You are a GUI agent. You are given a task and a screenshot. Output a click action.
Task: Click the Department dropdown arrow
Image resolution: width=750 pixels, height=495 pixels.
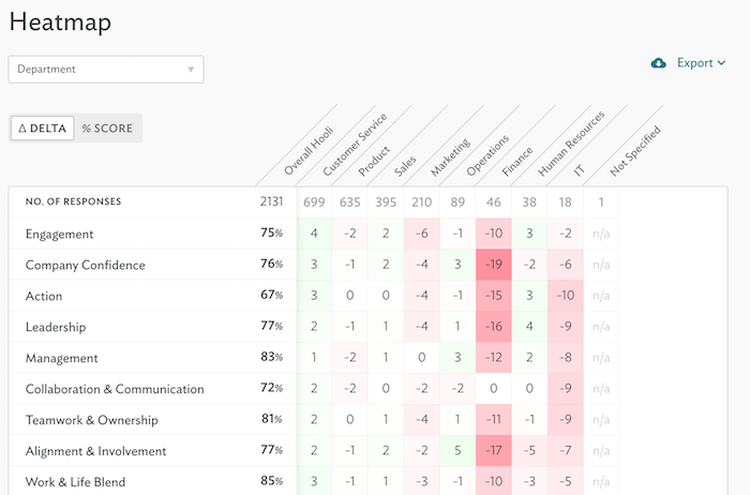(190, 70)
